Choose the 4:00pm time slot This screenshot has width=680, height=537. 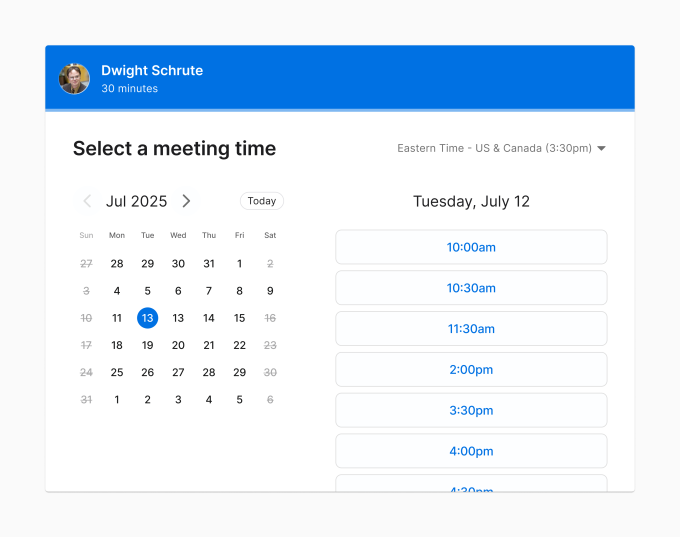(471, 451)
